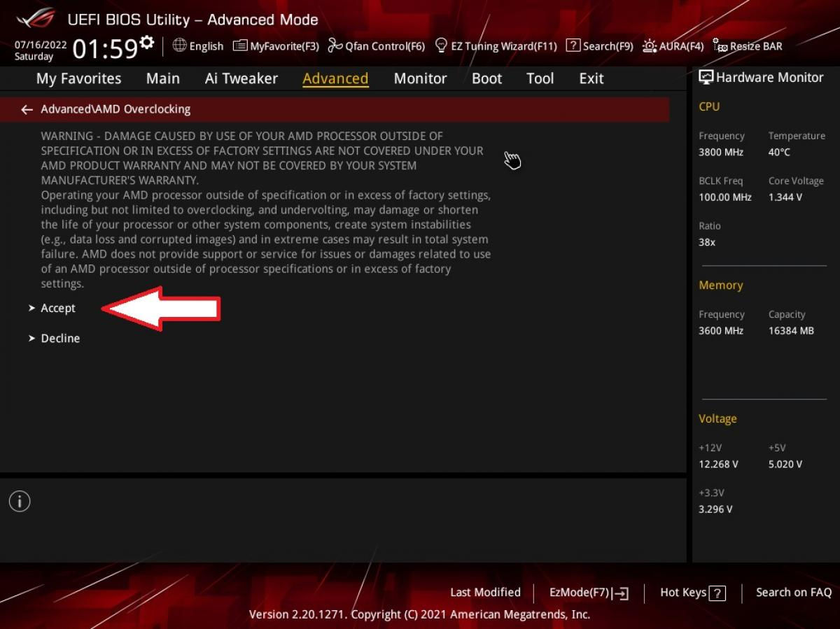Select the Advanced tab

point(335,78)
